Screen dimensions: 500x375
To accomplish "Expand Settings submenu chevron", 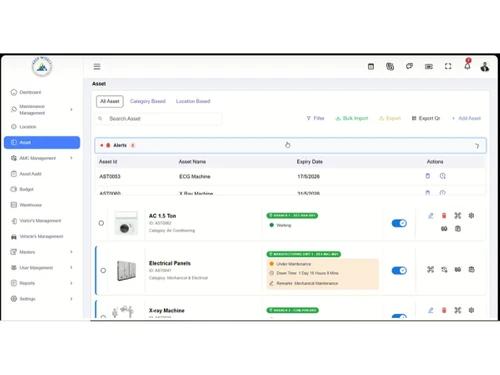I will (71, 299).
